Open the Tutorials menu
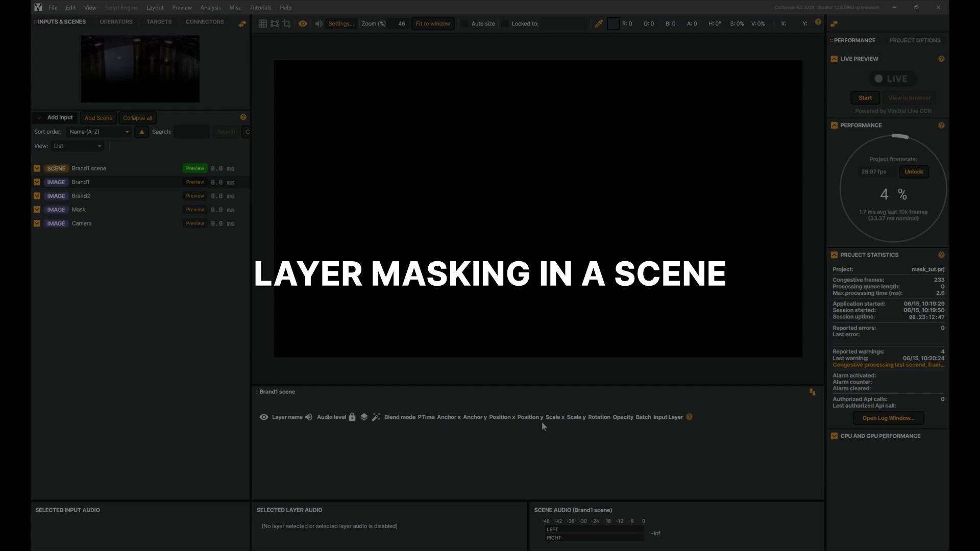Viewport: 980px width, 551px height. tap(260, 8)
